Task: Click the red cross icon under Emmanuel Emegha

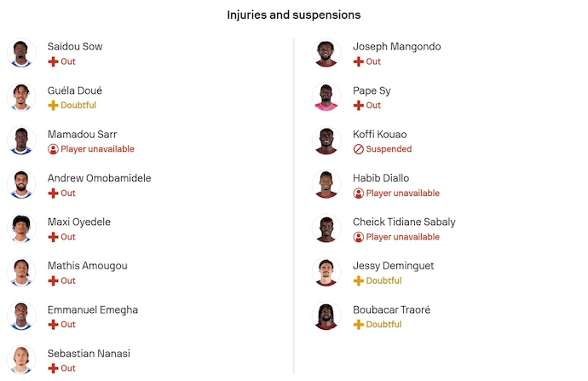Action: click(x=53, y=325)
